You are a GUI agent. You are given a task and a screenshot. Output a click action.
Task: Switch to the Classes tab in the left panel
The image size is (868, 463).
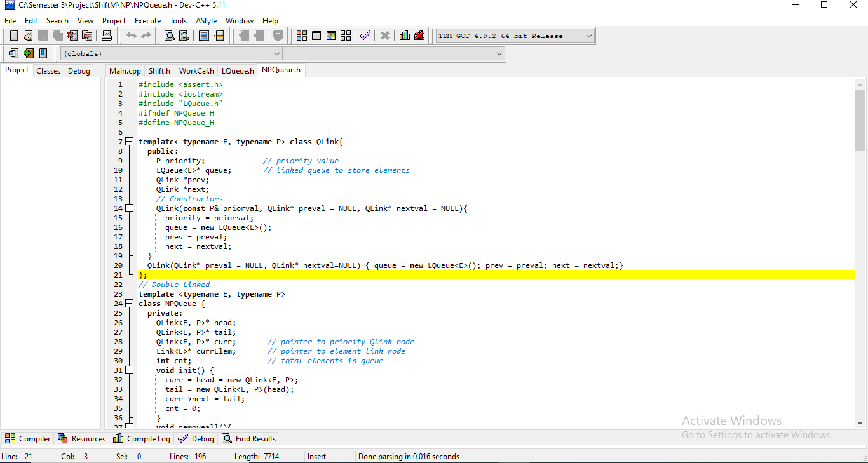point(48,71)
